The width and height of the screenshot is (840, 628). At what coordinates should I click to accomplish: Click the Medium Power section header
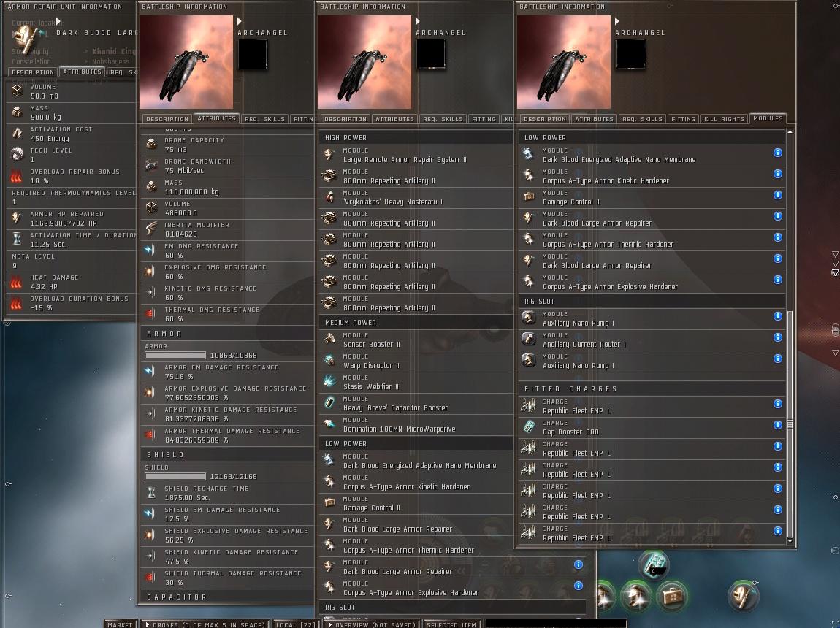(416, 322)
